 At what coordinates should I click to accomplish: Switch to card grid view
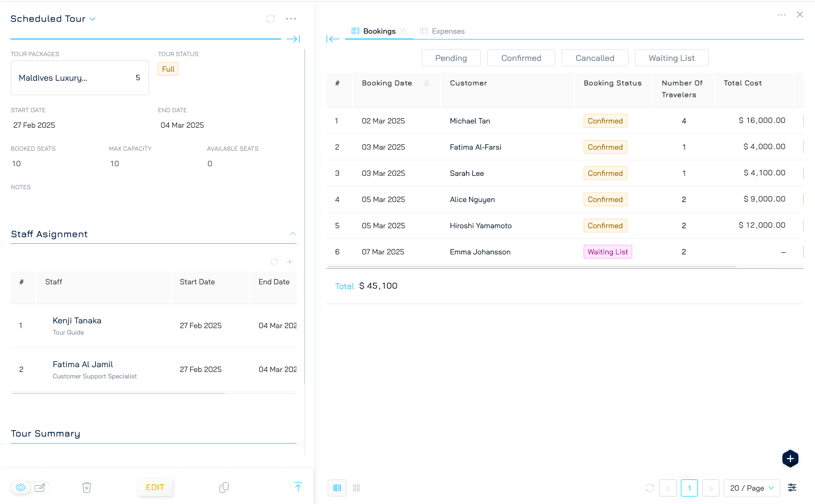(356, 488)
